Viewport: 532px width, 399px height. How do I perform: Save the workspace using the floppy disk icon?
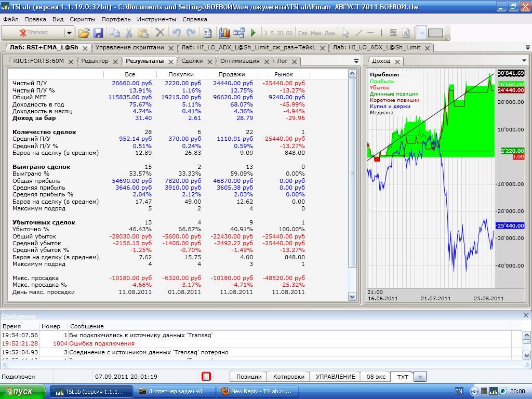(98, 33)
